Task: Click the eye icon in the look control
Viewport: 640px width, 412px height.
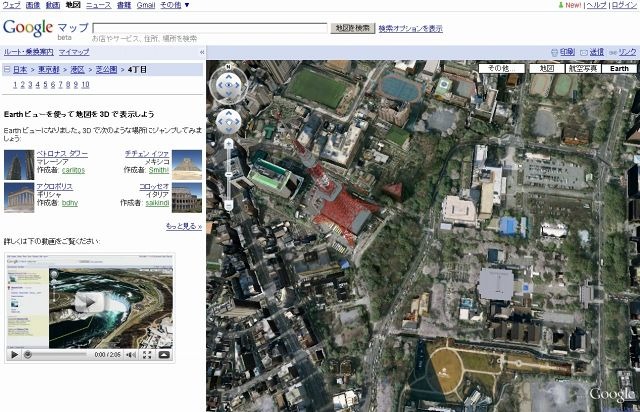Action: click(228, 85)
